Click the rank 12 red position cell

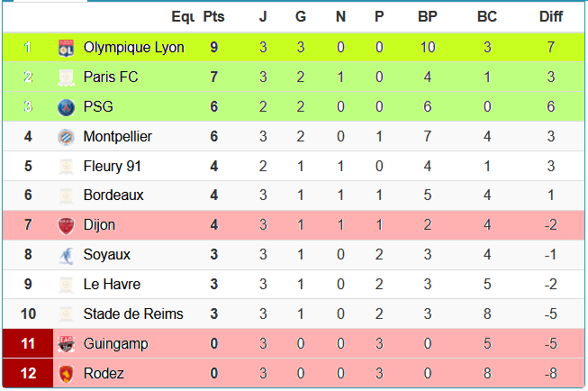[28, 374]
